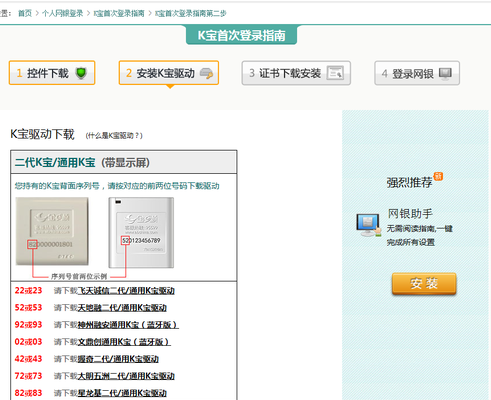Click the red 02或03 serial prefix
Viewport: 491px width, 400px height.
[28, 342]
